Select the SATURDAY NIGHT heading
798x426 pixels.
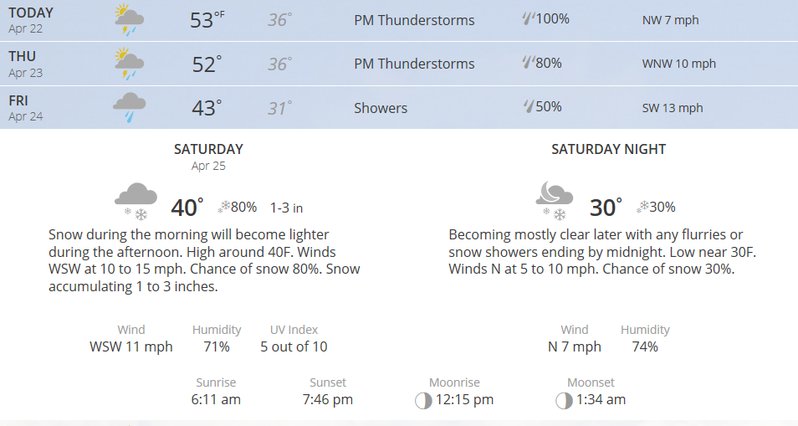[x=609, y=149]
